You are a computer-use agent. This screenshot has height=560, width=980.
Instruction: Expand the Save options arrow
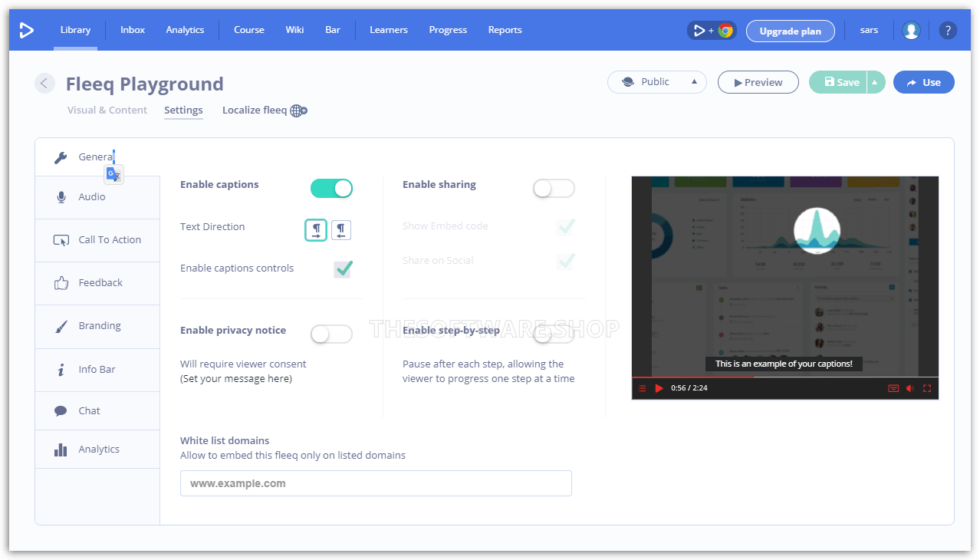click(876, 82)
